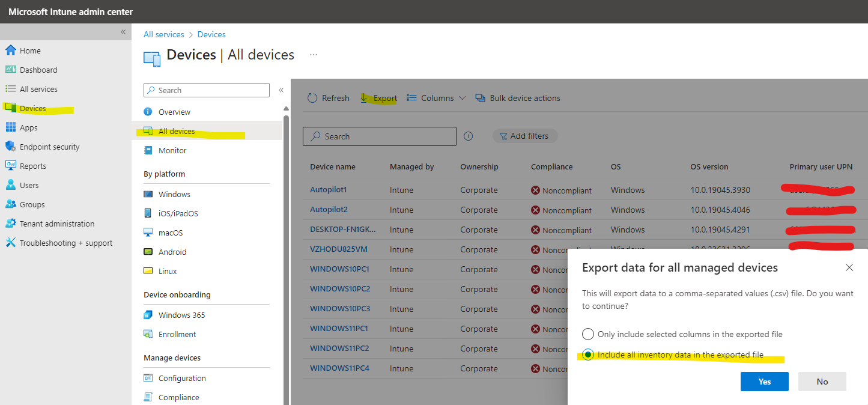This screenshot has width=868, height=405.
Task: Click Autopilot1 Noncompliant status cell
Action: click(x=562, y=190)
